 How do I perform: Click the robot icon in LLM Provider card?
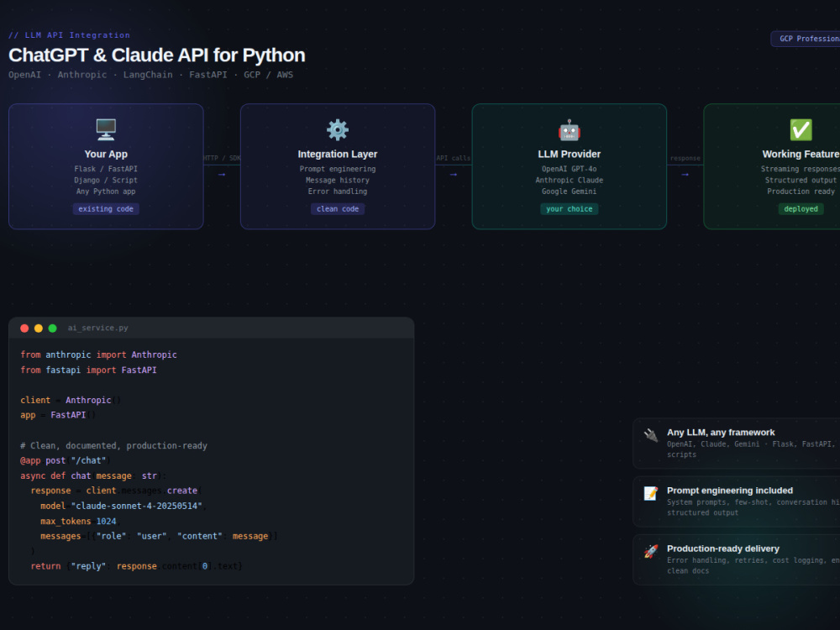(569, 129)
